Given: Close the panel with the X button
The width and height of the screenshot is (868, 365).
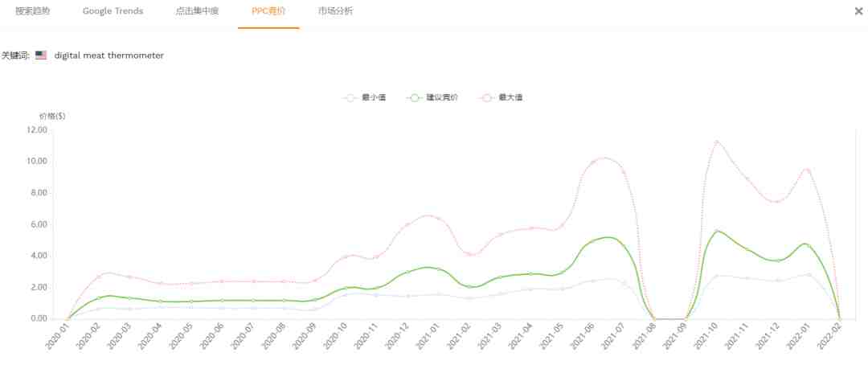Looking at the screenshot, I should point(858,11).
